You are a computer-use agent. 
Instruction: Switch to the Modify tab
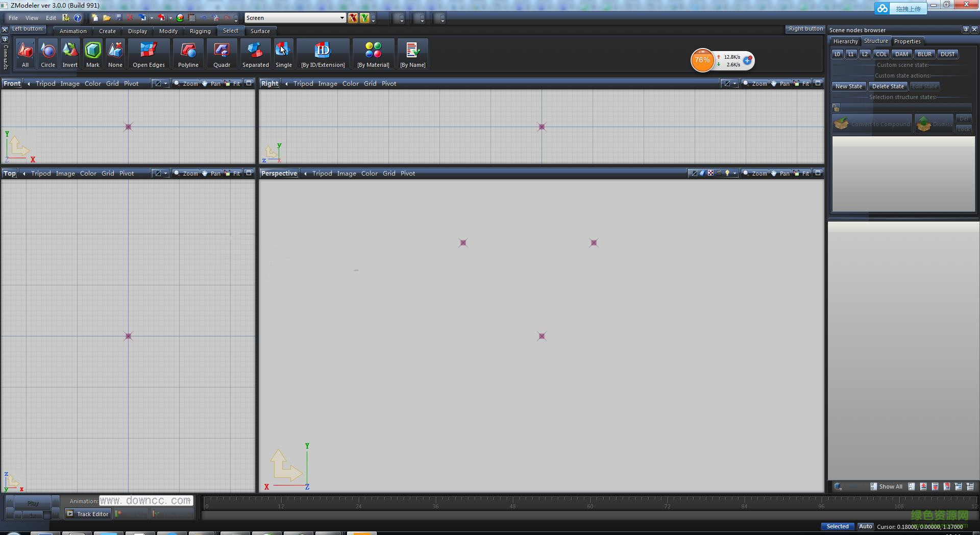[x=168, y=31]
